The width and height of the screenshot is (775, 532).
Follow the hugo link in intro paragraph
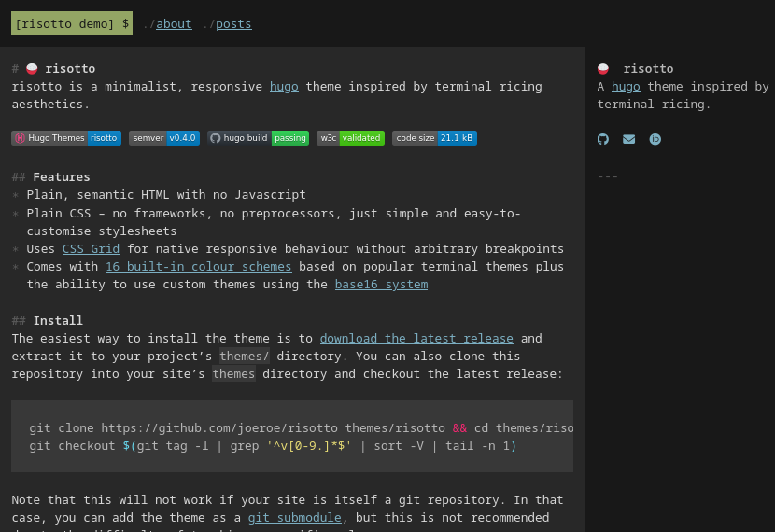point(284,87)
